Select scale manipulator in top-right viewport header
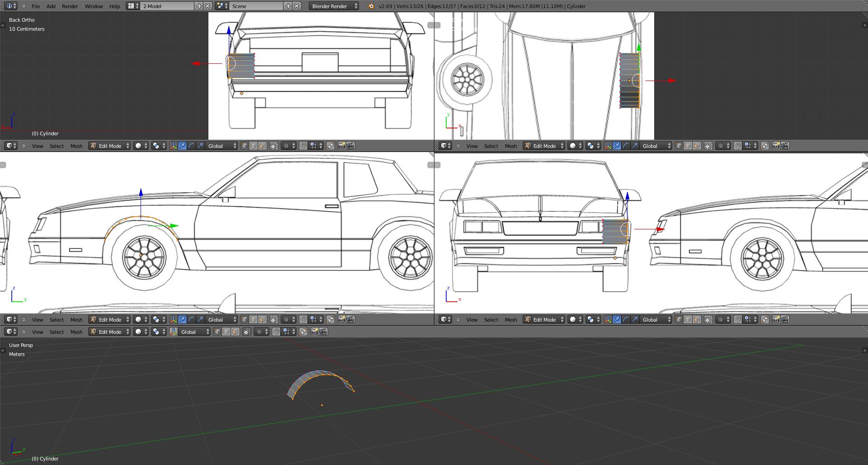Screen dimensions: 868x465 [635, 146]
